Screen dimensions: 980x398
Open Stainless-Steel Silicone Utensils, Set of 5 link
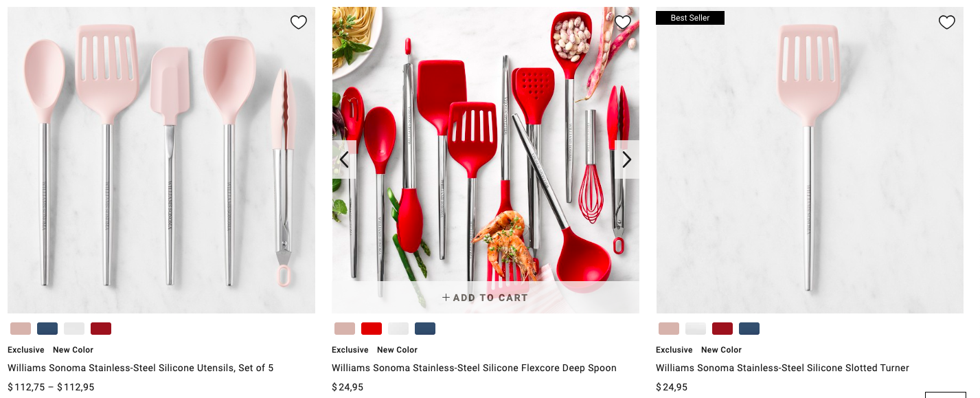pos(141,368)
